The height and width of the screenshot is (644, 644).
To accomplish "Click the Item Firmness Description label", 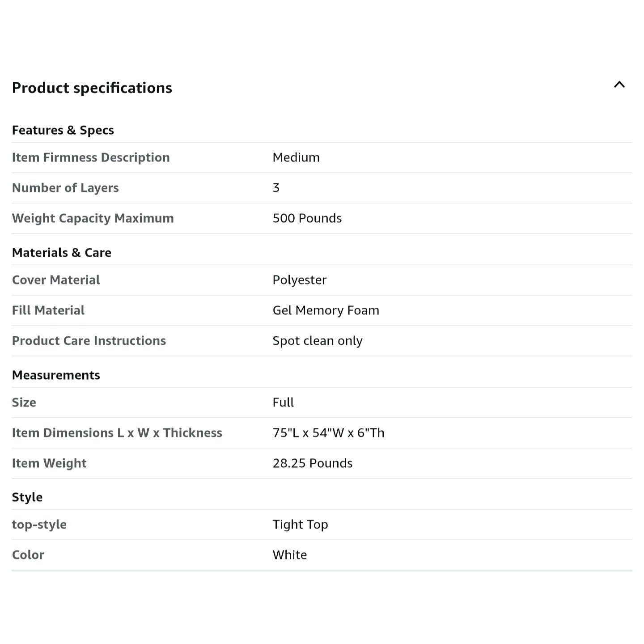I will (91, 157).
